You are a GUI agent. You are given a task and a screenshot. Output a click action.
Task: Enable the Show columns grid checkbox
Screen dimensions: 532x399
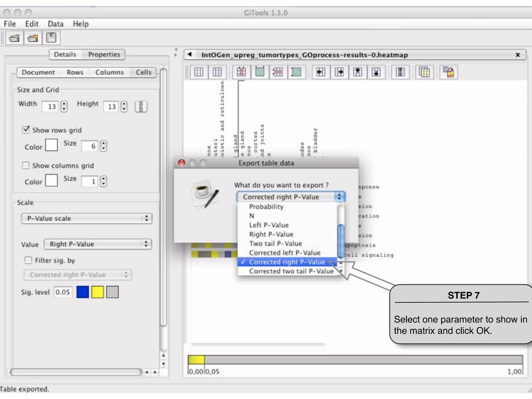click(x=26, y=165)
